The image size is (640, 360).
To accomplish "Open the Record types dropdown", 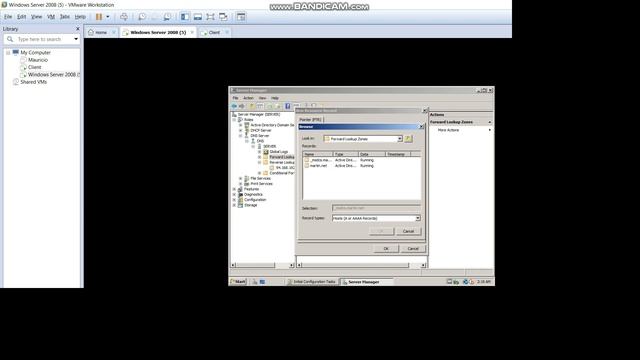I will pyautogui.click(x=418, y=218).
